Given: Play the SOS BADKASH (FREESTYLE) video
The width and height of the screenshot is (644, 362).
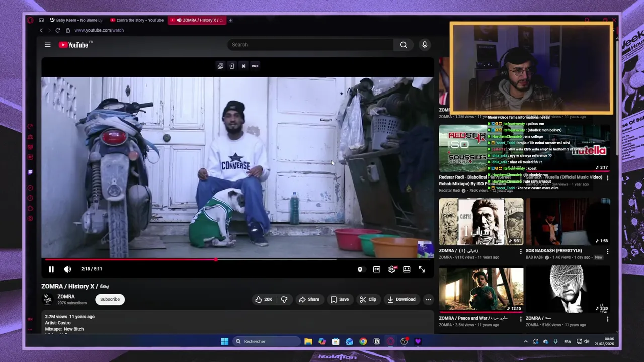Looking at the screenshot, I should [x=568, y=222].
